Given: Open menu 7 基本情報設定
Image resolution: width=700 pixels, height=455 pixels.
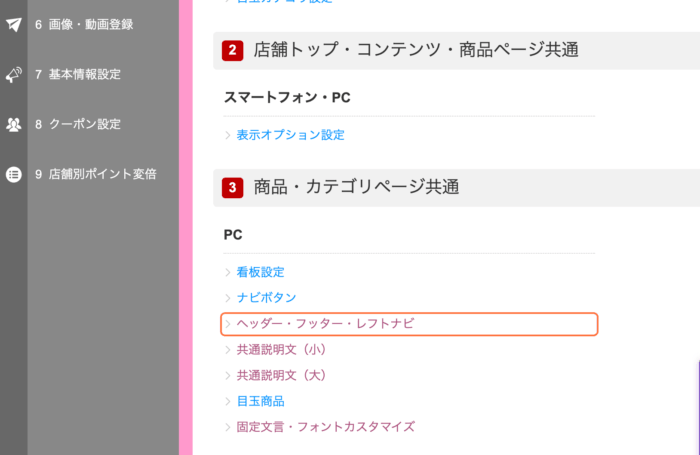Looking at the screenshot, I should 78,75.
